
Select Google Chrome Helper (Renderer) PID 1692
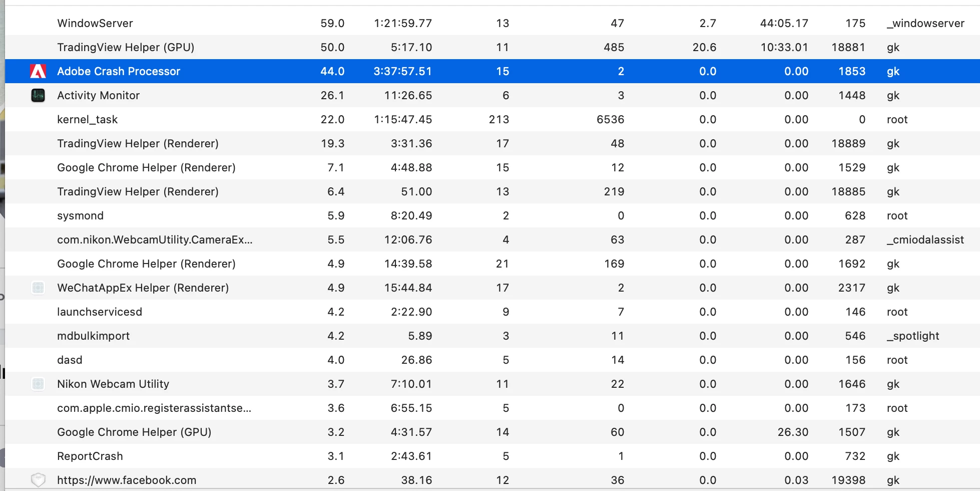(493, 264)
